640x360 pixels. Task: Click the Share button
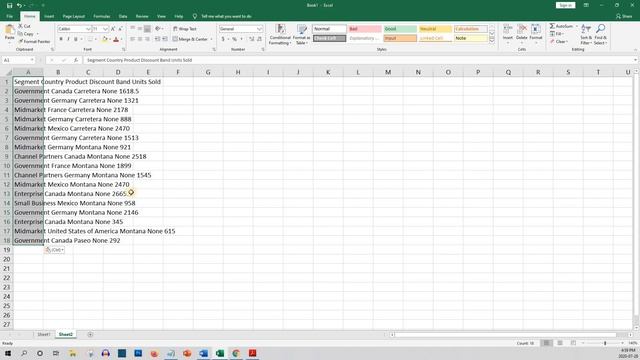[624, 16]
